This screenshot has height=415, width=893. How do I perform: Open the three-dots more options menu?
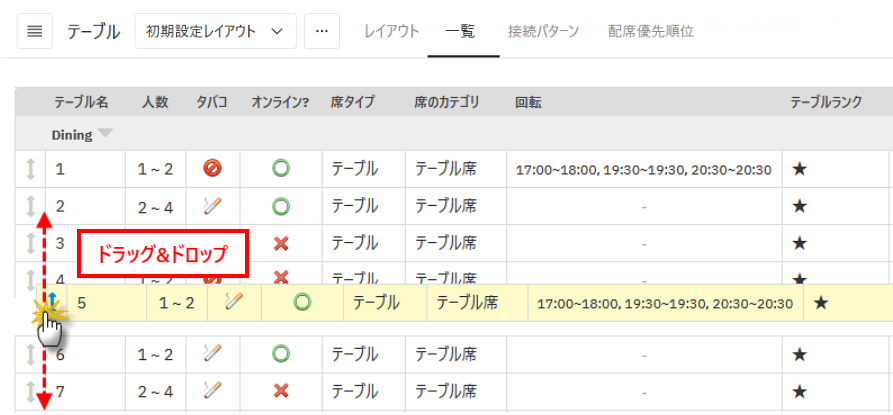click(x=321, y=31)
